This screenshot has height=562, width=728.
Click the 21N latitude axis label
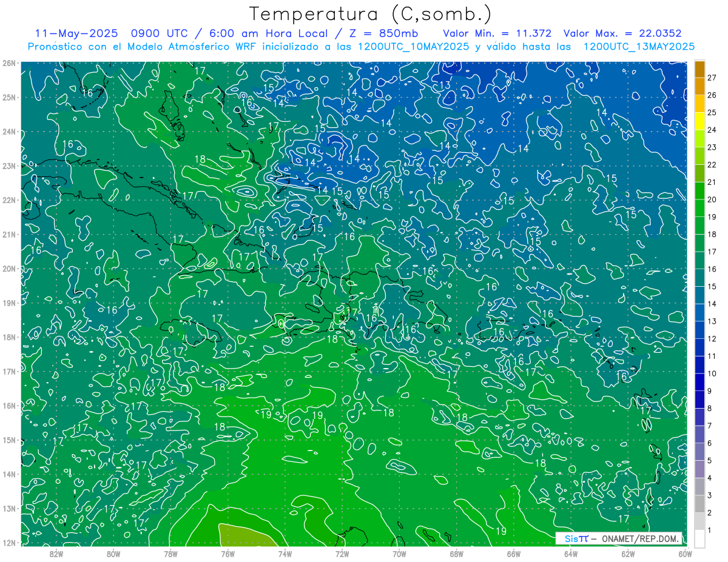coord(8,234)
